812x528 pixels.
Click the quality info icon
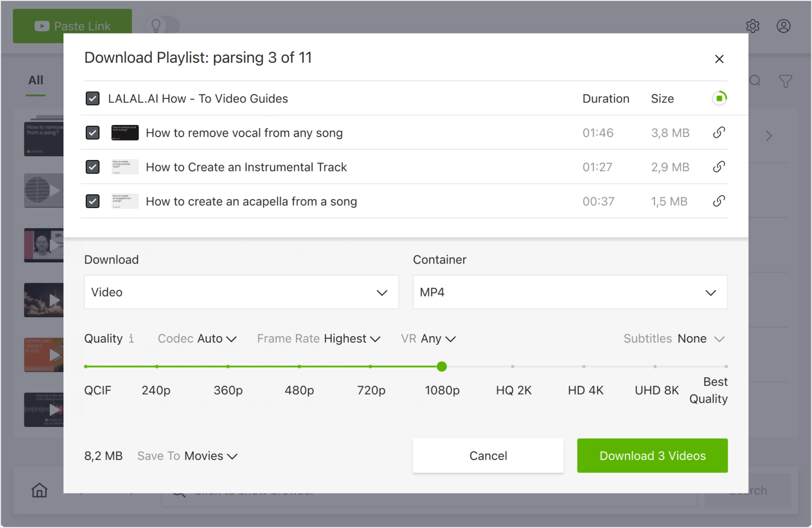coord(131,339)
